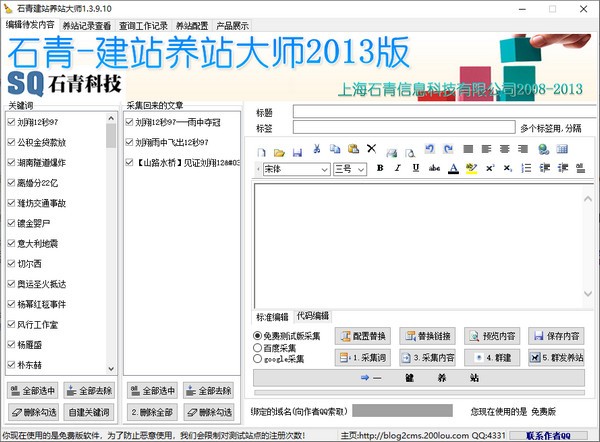This screenshot has height=442, width=600.
Task: Uncheck keyword 湖南隧道爆炸
Action: coord(11,163)
